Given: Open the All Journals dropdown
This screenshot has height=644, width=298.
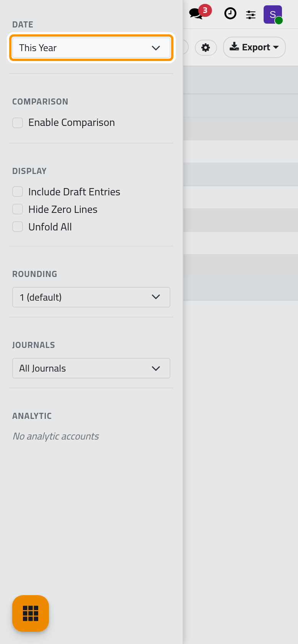Looking at the screenshot, I should 91,368.
